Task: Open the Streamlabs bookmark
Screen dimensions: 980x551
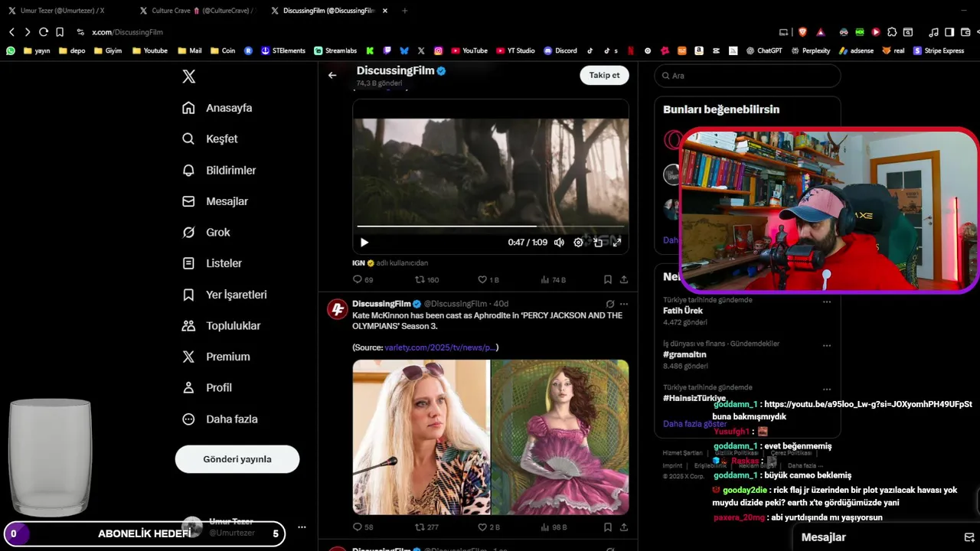Action: pos(335,51)
